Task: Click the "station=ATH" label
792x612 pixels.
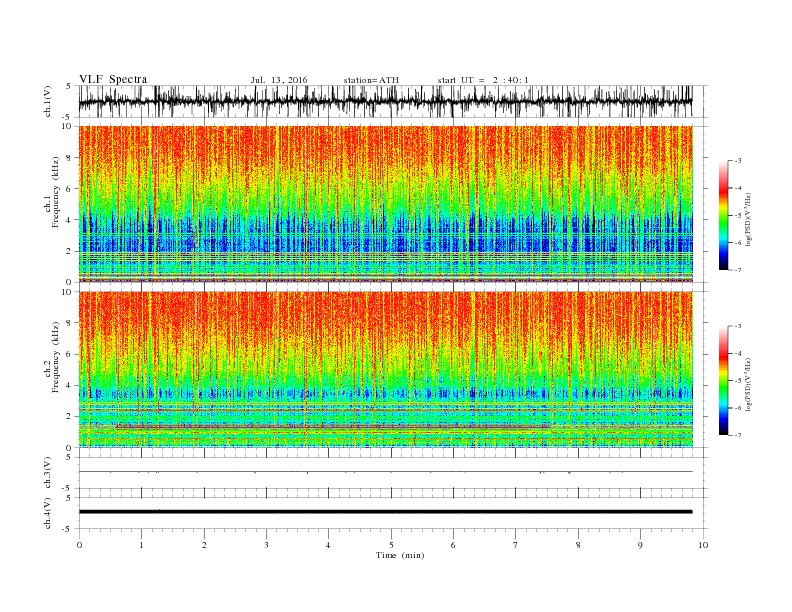Action: point(371,80)
